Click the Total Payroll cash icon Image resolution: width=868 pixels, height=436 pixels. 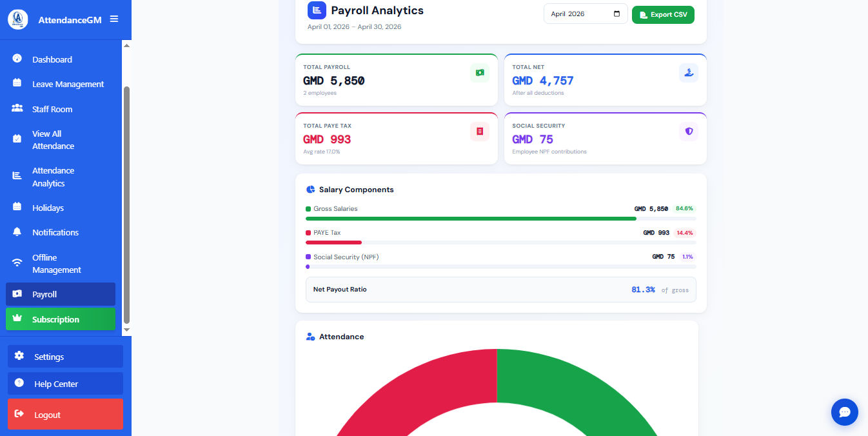(x=480, y=73)
